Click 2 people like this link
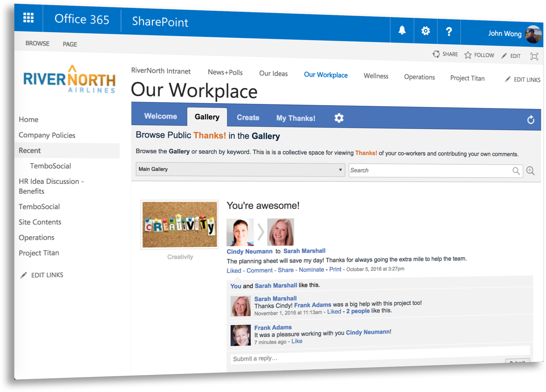 click(x=358, y=311)
